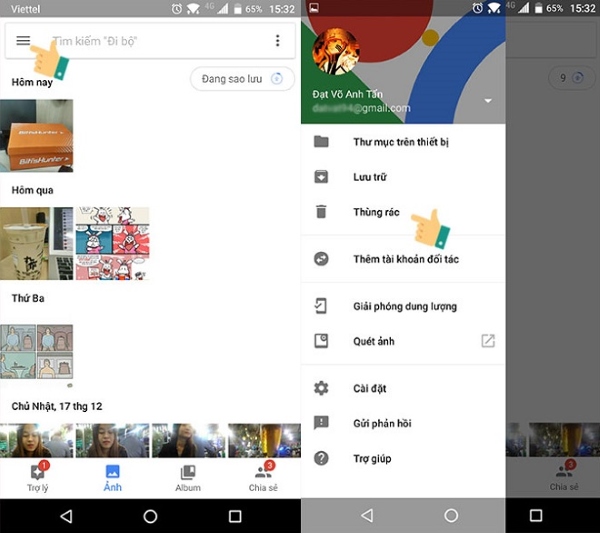Screen dimensions: 600x533
Task: Click the PhotoScan icon beside Quét ảnh
Action: (321, 341)
